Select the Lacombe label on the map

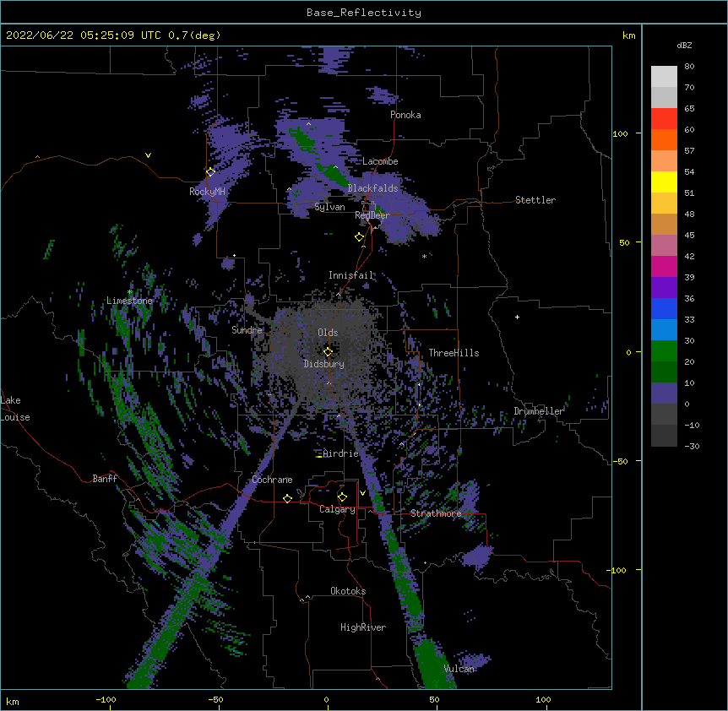pyautogui.click(x=380, y=161)
